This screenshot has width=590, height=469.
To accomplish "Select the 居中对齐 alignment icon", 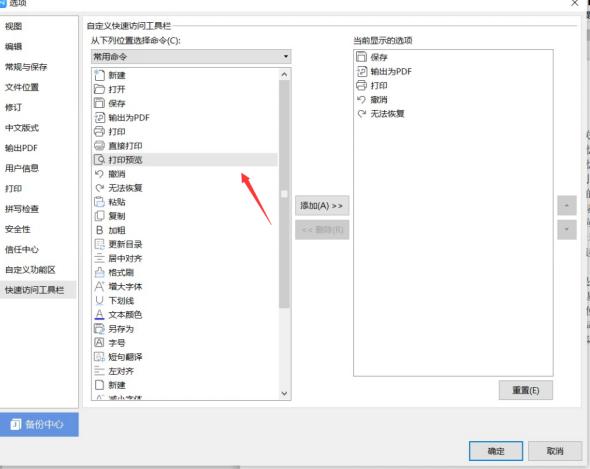I will click(99, 258).
